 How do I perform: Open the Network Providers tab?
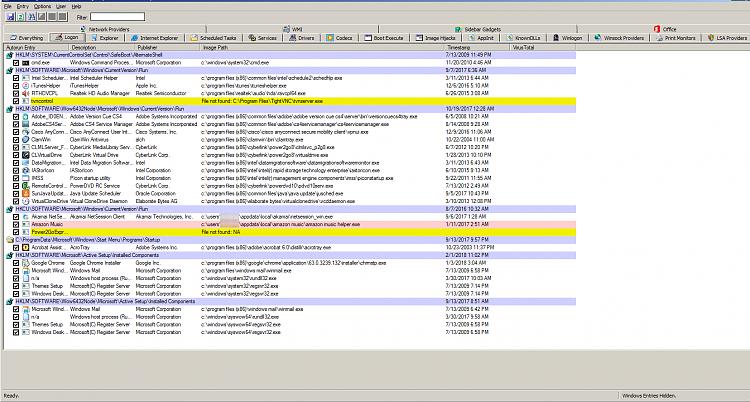coord(105,29)
